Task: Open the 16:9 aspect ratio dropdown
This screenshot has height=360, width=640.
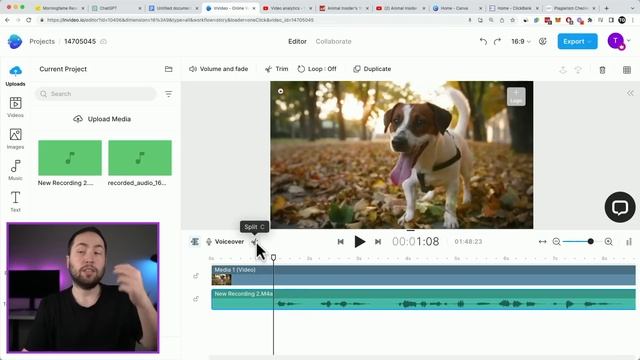Action: [521, 41]
